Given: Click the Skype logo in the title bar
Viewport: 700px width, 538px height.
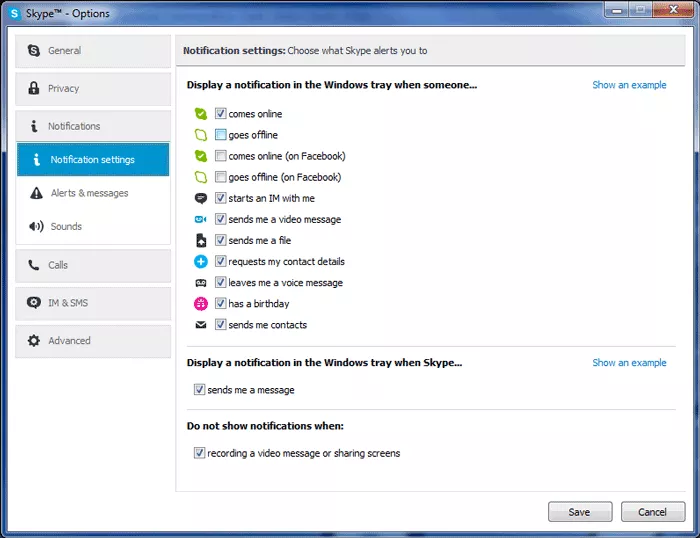Looking at the screenshot, I should pyautogui.click(x=14, y=13).
